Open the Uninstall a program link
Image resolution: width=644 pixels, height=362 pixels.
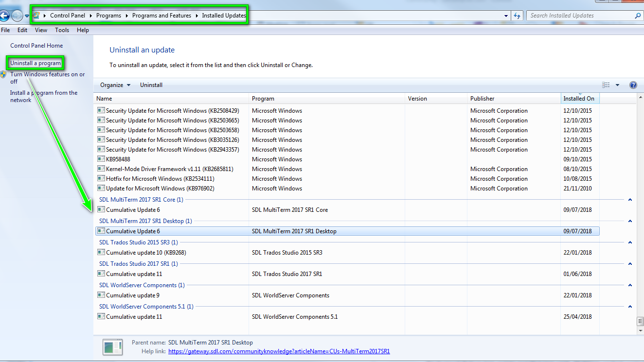click(x=36, y=63)
